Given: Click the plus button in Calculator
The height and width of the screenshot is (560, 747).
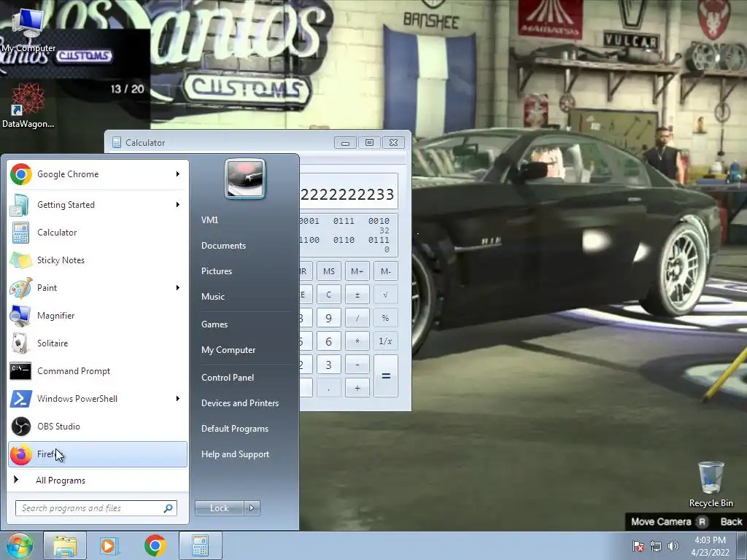Looking at the screenshot, I should (357, 388).
